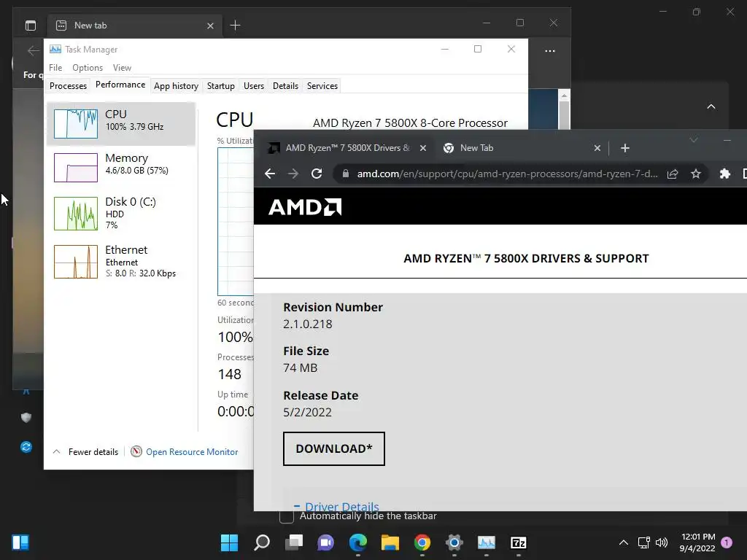Open the Widgets icon on the taskbar
Screen dimensions: 747x560
(x=20, y=542)
